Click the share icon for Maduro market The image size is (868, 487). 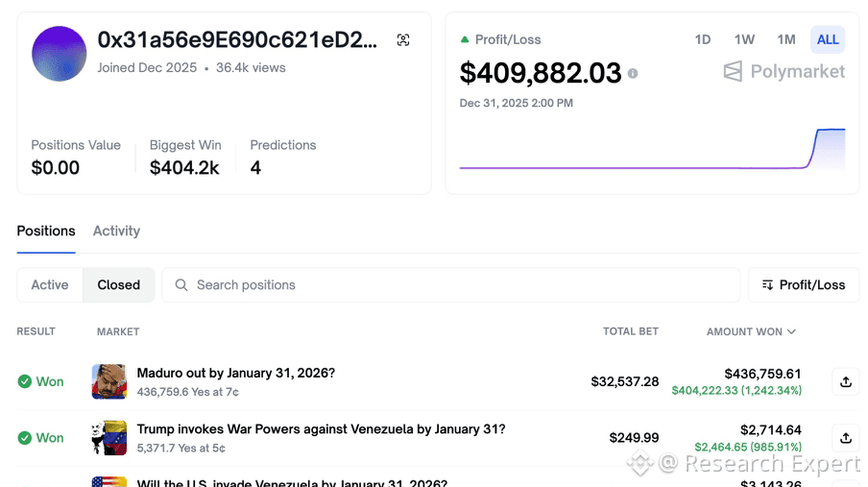[x=845, y=381]
